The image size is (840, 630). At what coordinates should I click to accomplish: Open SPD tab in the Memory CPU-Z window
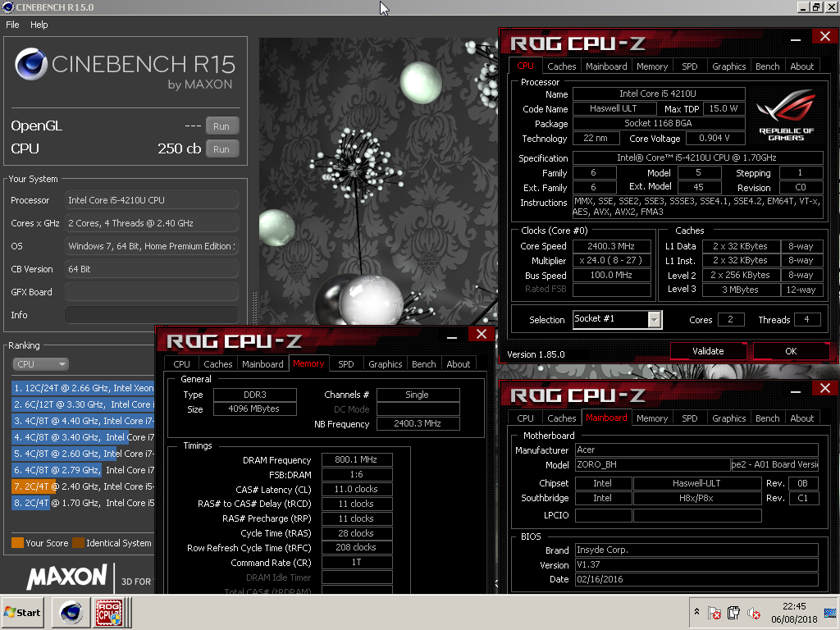point(346,364)
